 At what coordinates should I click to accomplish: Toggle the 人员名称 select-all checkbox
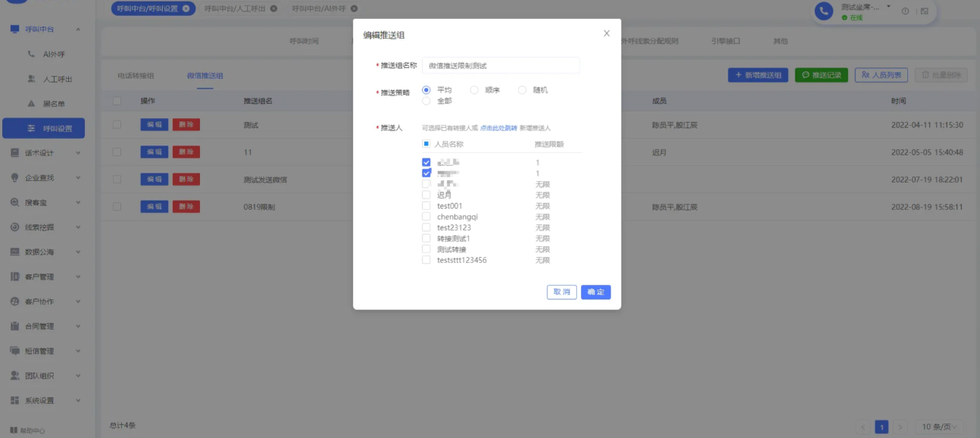[426, 144]
